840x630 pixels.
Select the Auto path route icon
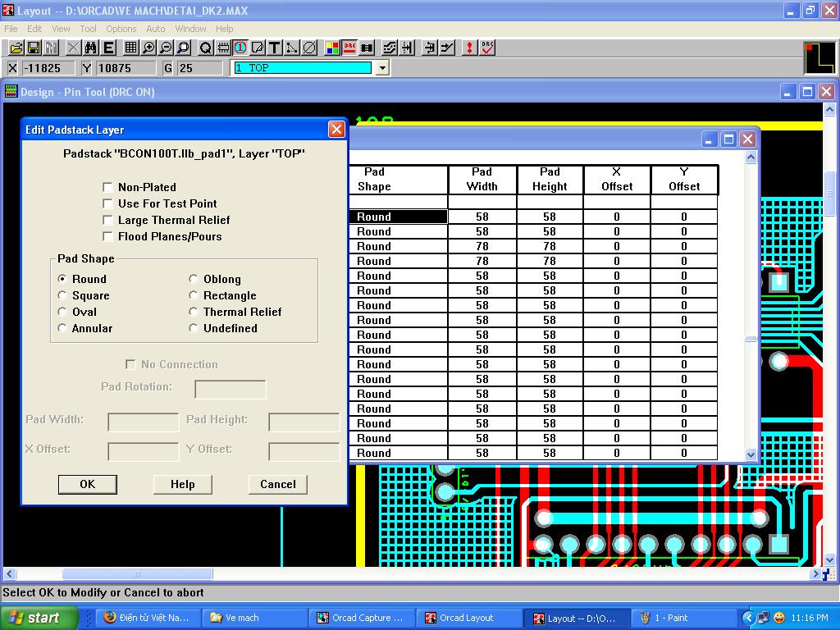[x=390, y=48]
